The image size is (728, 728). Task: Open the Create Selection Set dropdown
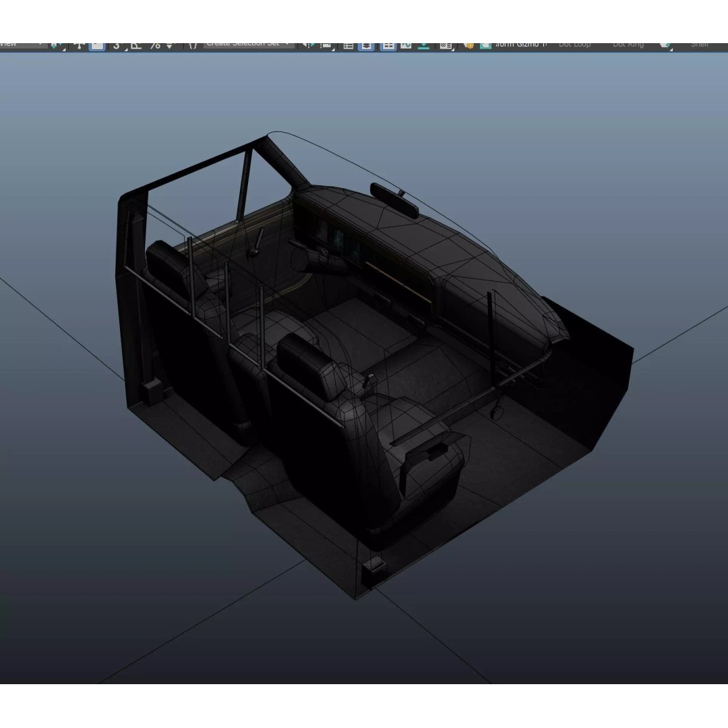point(248,44)
